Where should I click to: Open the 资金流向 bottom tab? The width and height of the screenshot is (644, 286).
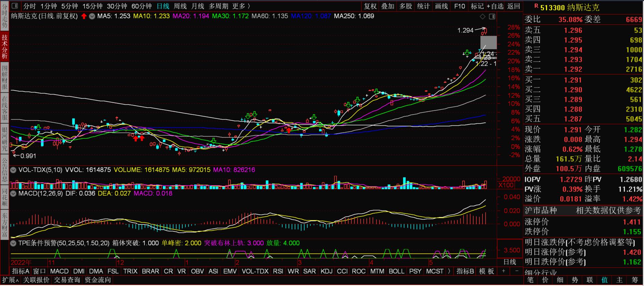[x=98, y=280]
